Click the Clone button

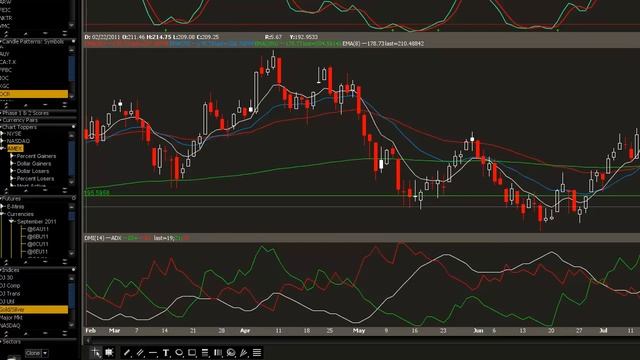pos(33,353)
